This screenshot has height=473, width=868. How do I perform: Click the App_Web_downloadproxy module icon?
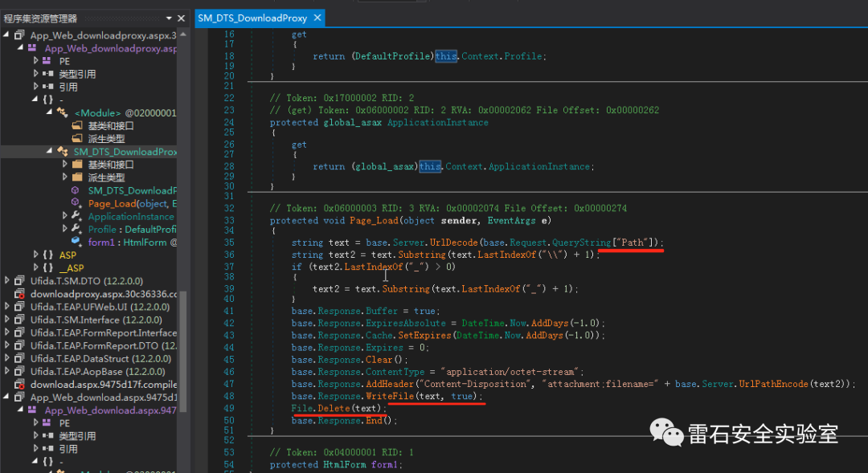click(x=33, y=48)
